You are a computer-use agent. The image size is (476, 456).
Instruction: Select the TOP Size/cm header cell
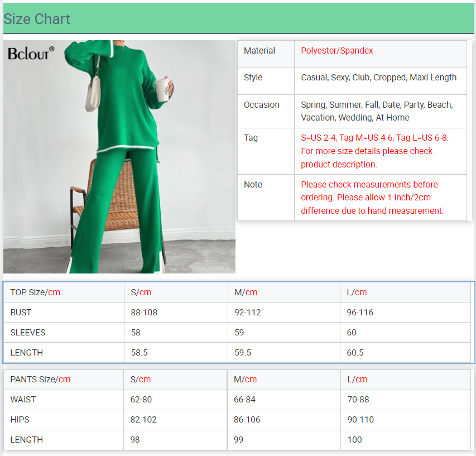(x=35, y=292)
